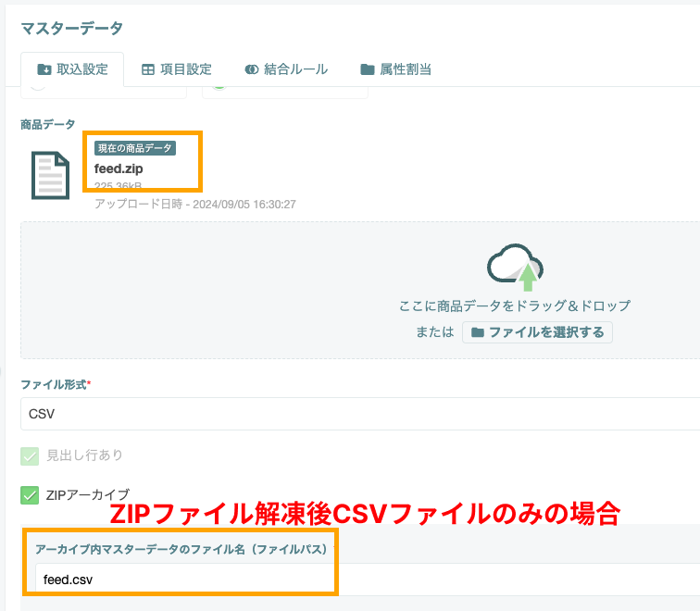
Task: Switch to the 項目設定 tab
Action: 176,69
